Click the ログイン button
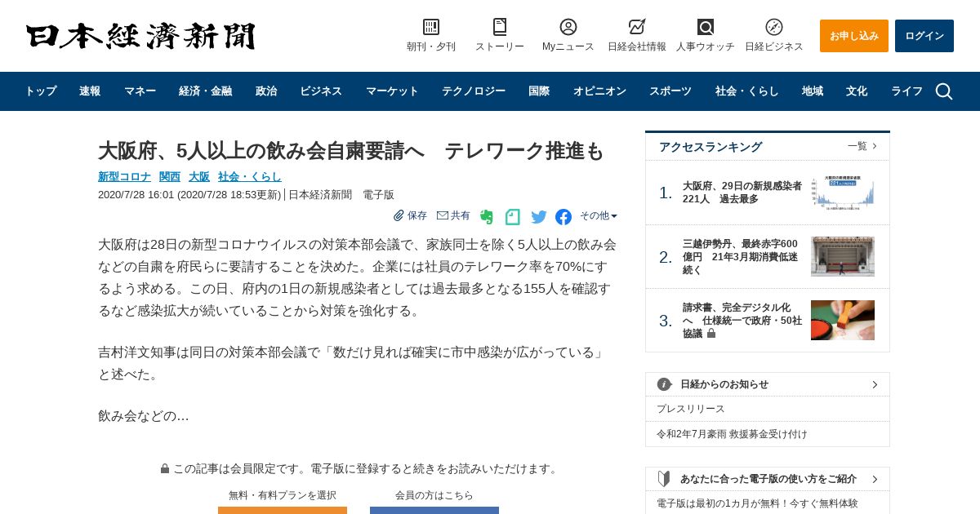This screenshot has height=514, width=980. pyautogui.click(x=924, y=36)
